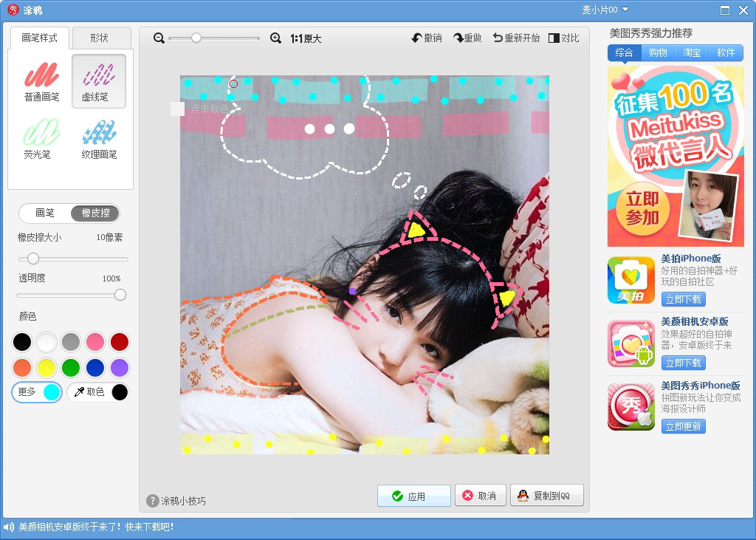Toggle the 对比 compare view
756x540 pixels.
563,38
